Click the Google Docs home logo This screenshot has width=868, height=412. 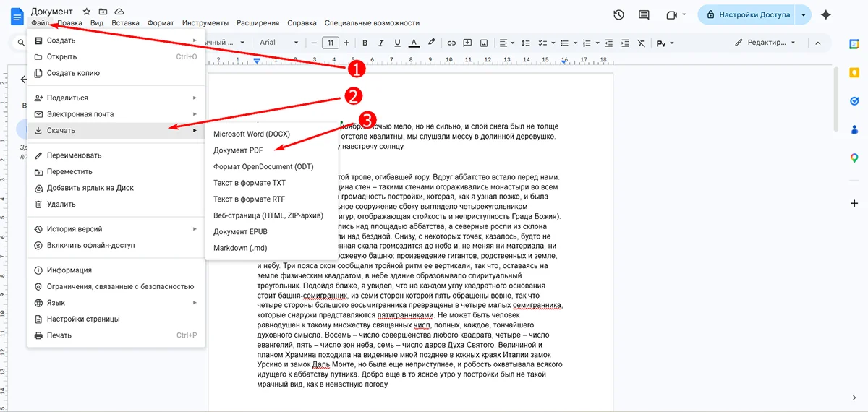[17, 17]
